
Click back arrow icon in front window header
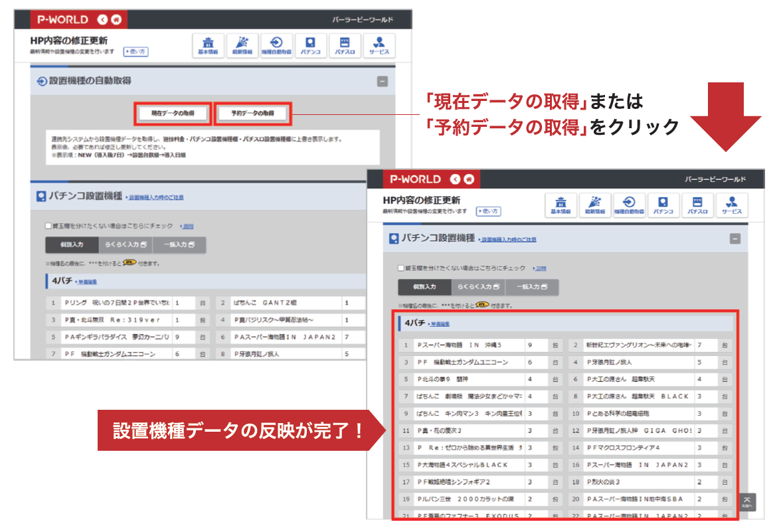click(x=455, y=179)
